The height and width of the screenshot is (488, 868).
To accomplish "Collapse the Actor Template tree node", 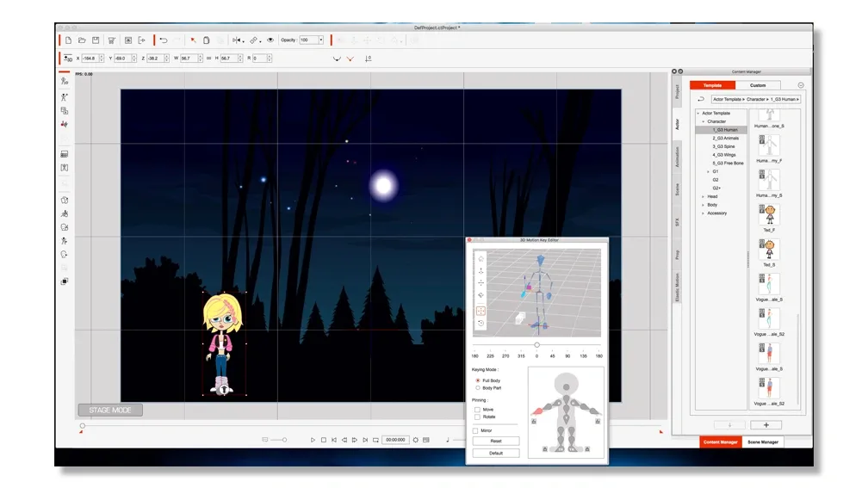I will click(x=698, y=113).
